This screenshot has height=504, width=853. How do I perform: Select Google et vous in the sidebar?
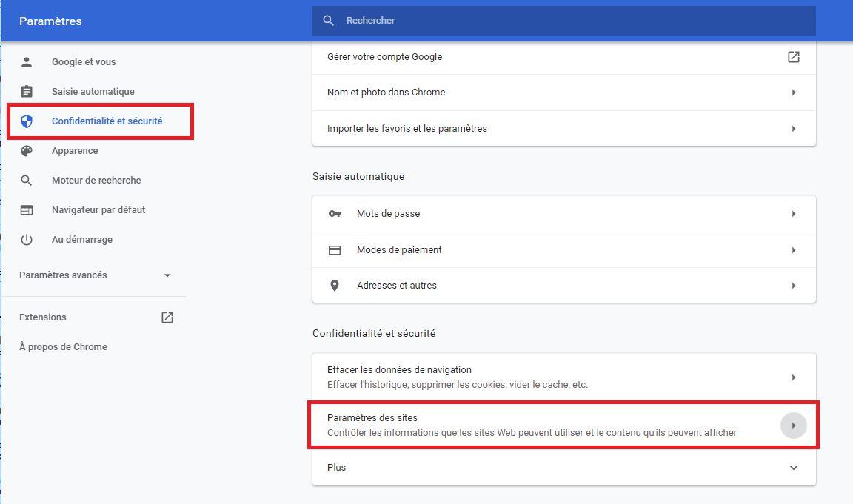tap(84, 62)
